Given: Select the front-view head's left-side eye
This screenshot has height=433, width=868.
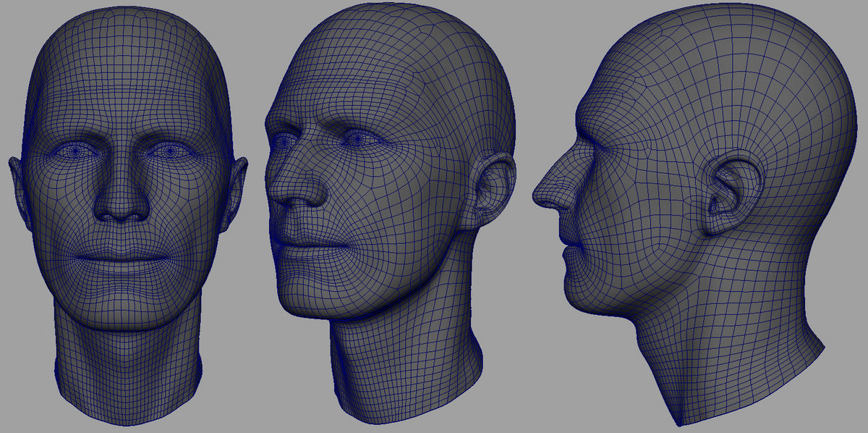Looking at the screenshot, I should 75,152.
